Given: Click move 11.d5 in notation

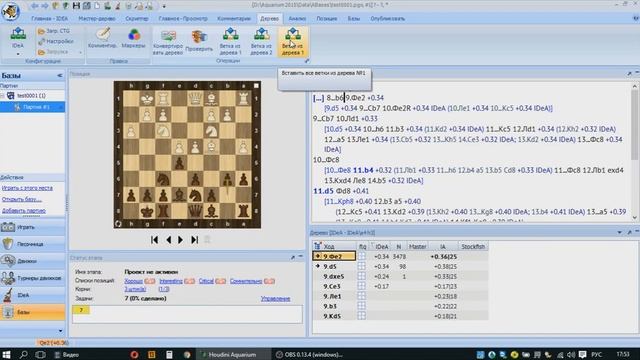Looking at the screenshot, I should [323, 191].
